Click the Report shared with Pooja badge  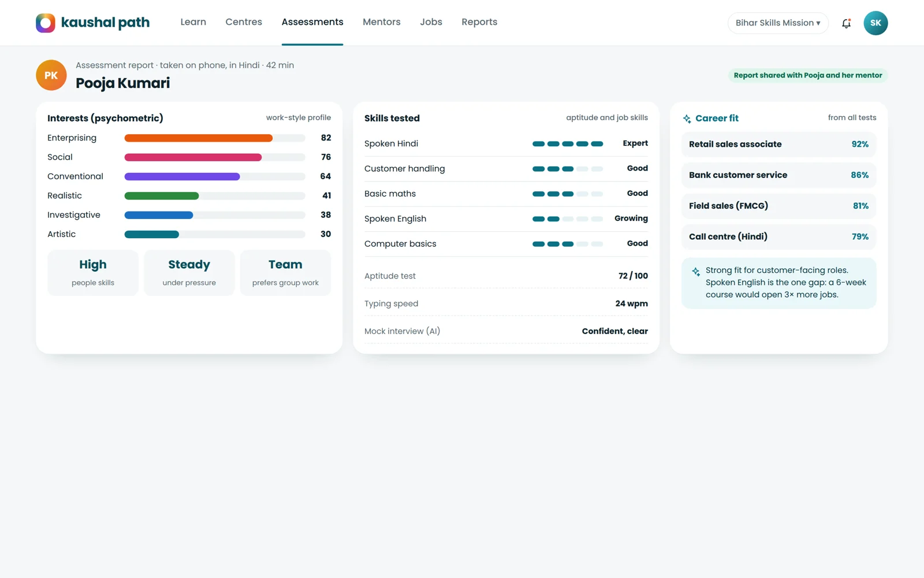pos(808,75)
